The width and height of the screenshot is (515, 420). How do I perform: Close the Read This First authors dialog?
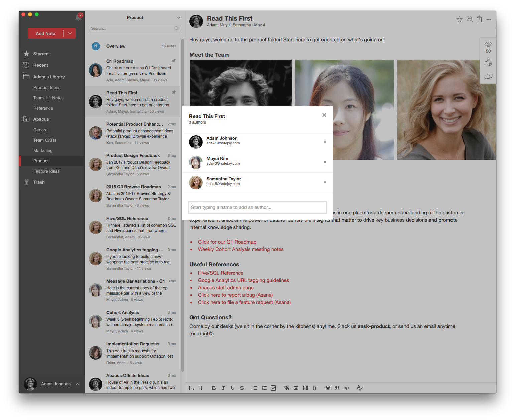click(324, 115)
